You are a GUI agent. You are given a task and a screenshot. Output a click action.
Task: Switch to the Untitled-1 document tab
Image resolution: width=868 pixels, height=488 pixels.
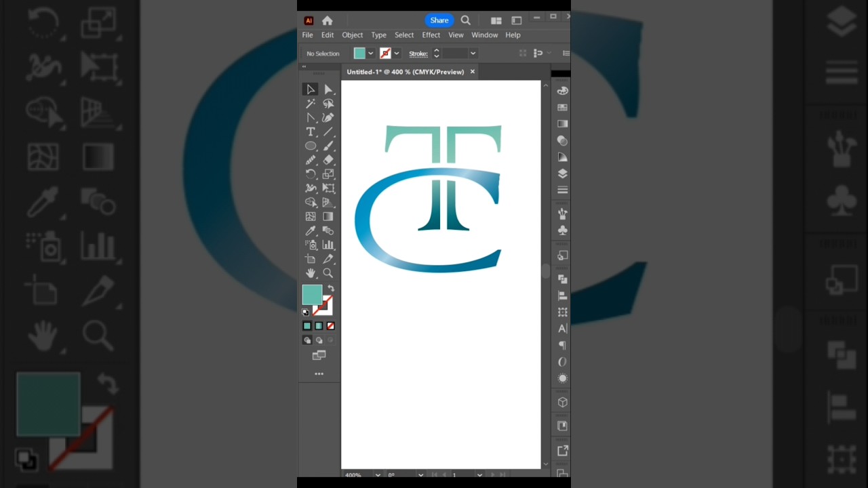406,72
